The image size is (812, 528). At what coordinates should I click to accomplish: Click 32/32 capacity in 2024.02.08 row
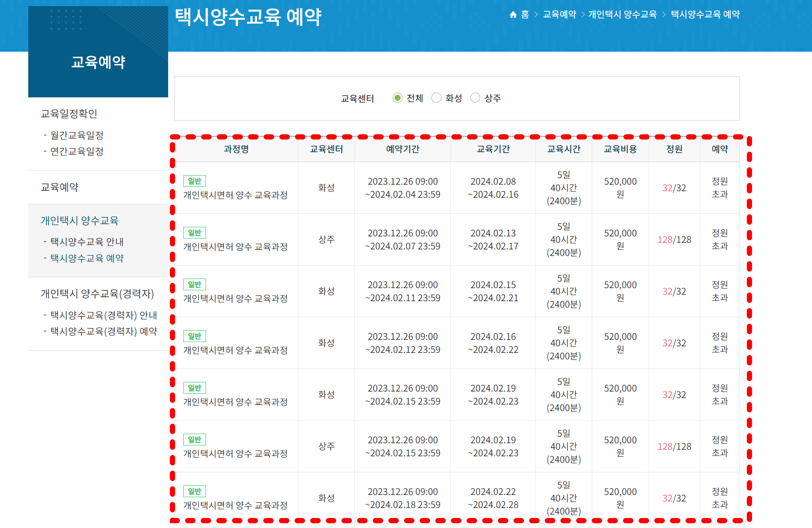pyautogui.click(x=674, y=188)
